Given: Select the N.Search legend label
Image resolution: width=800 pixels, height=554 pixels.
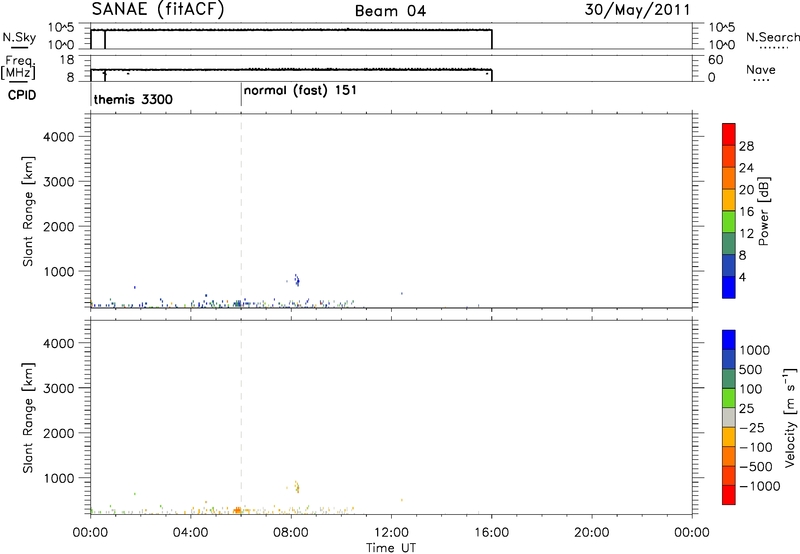Looking at the screenshot, I should click(772, 37).
